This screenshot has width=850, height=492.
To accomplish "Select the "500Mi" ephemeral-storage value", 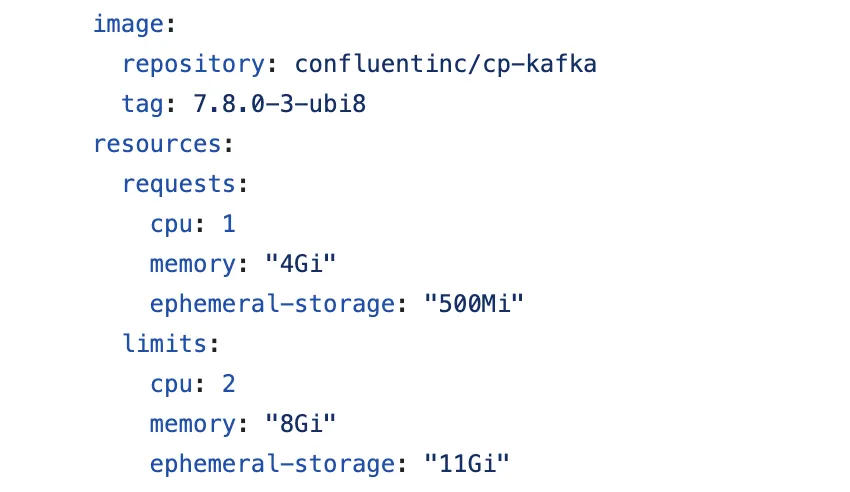I will coord(467,304).
